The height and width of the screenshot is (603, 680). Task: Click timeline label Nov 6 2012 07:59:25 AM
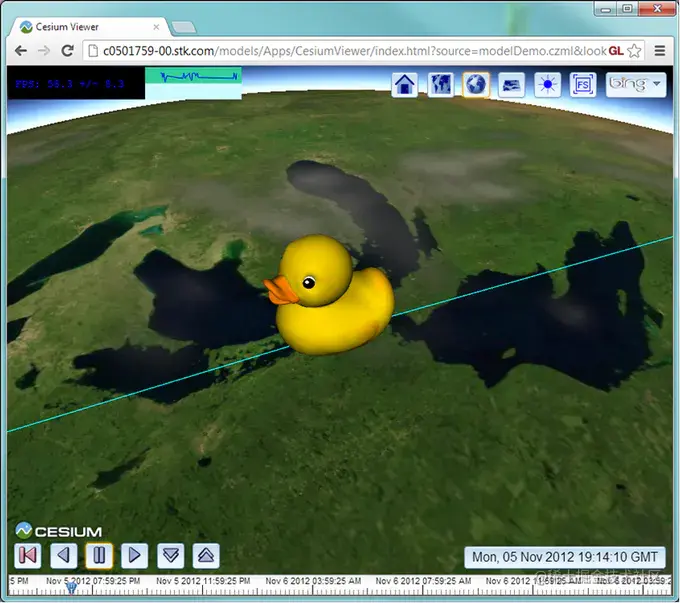click(x=423, y=580)
